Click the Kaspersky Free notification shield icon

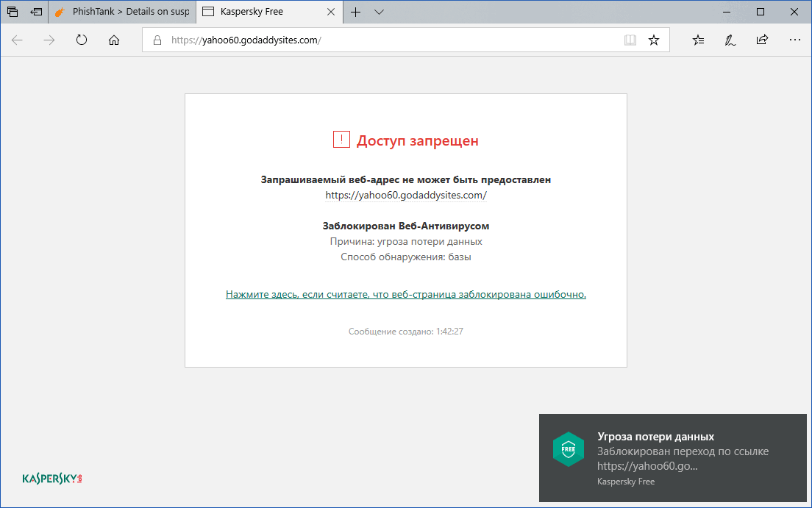[x=569, y=448]
